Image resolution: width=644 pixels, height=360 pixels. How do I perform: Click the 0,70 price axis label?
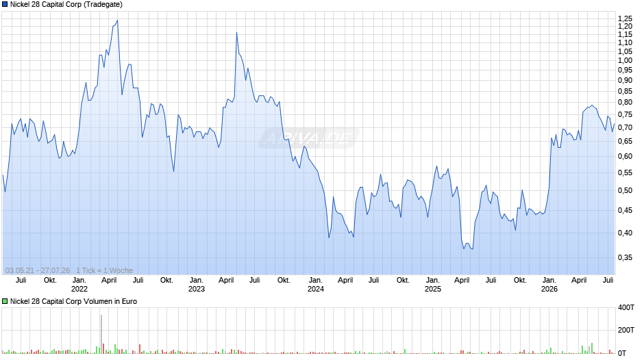(x=625, y=128)
